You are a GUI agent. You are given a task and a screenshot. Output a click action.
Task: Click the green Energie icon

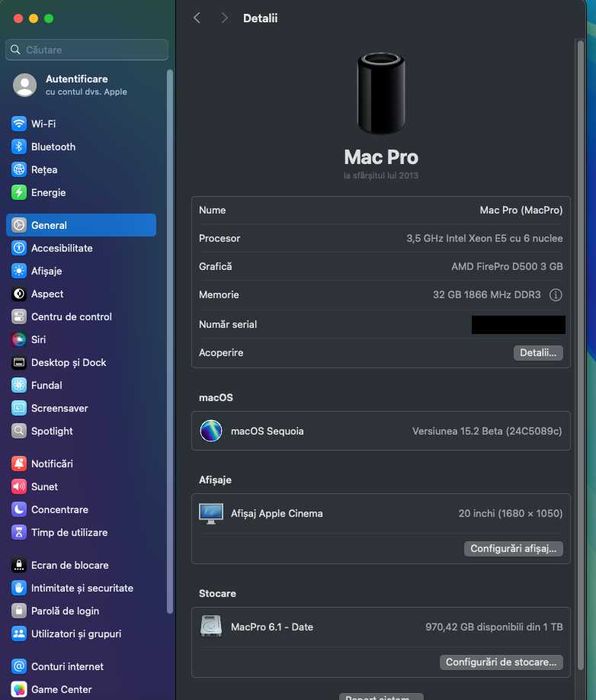19,192
